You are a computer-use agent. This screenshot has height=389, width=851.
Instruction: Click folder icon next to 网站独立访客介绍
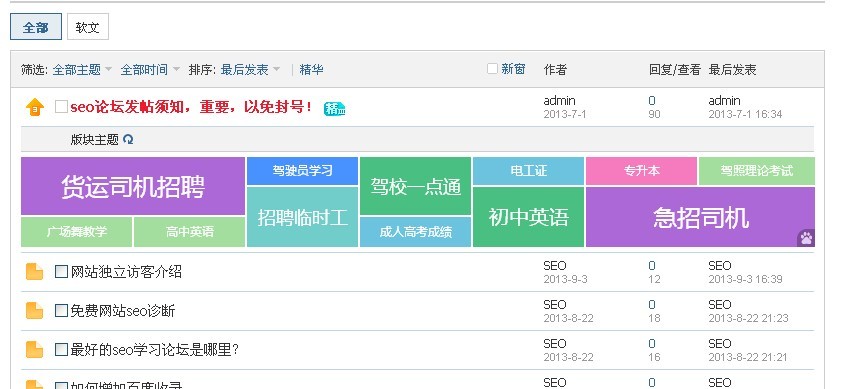coord(34,272)
